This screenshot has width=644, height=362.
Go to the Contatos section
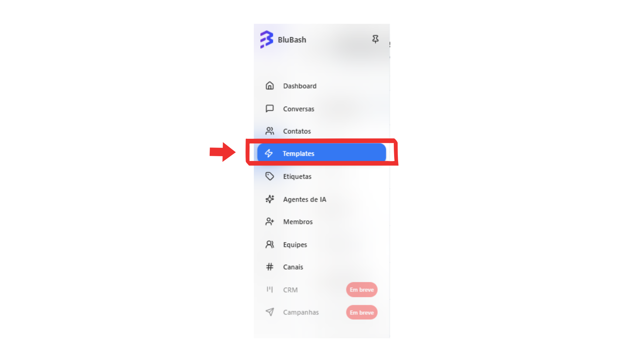click(x=322, y=131)
